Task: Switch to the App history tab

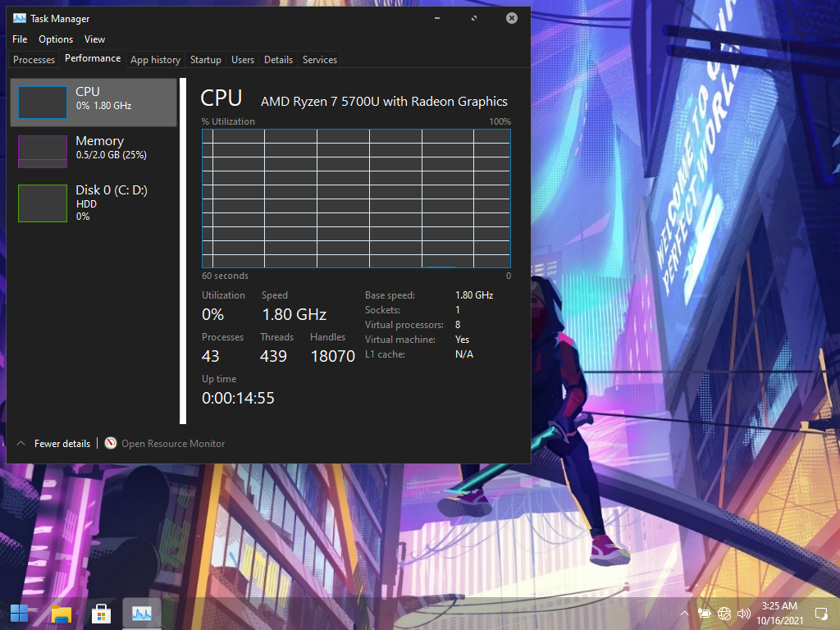Action: (155, 59)
